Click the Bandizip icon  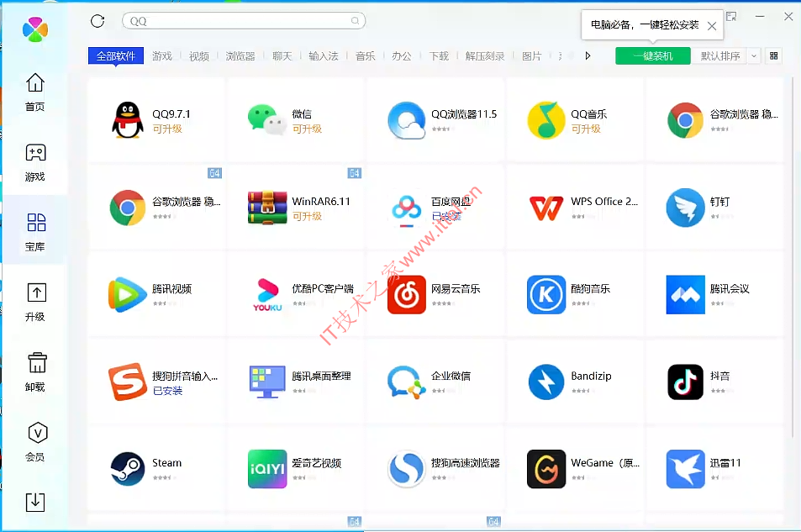point(546,382)
